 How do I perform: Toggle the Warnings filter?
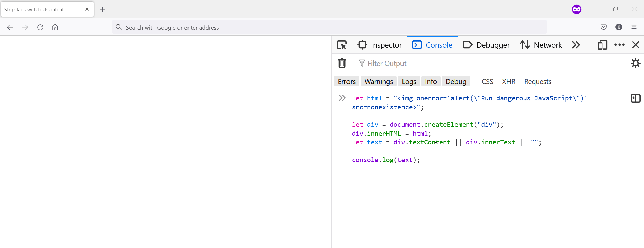(x=379, y=81)
